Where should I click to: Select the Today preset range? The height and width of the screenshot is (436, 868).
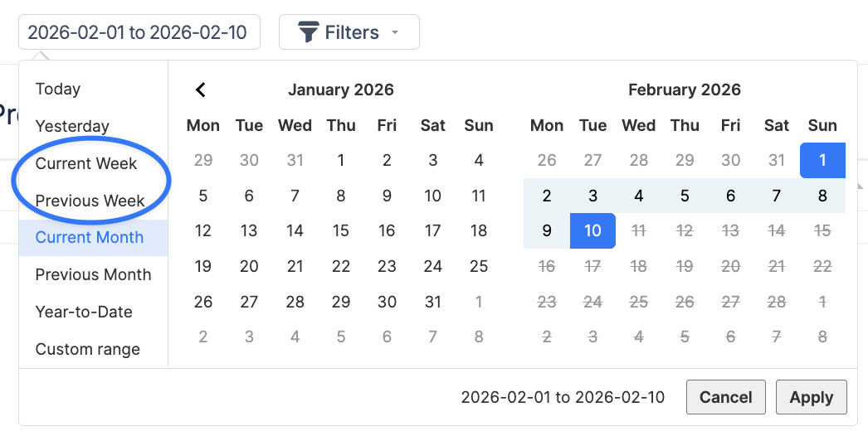click(x=58, y=89)
